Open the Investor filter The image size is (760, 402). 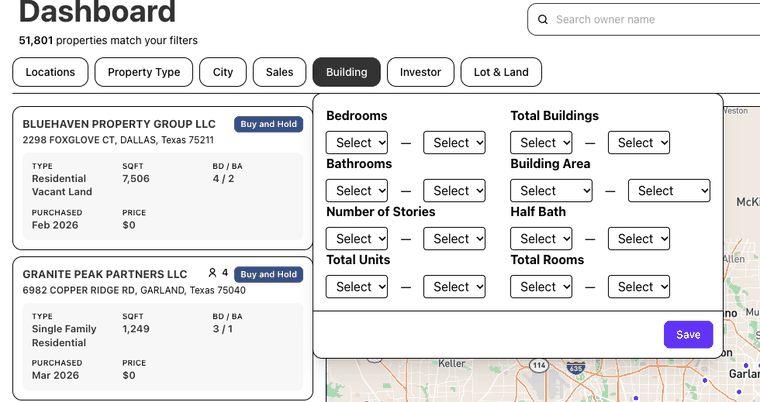point(421,72)
